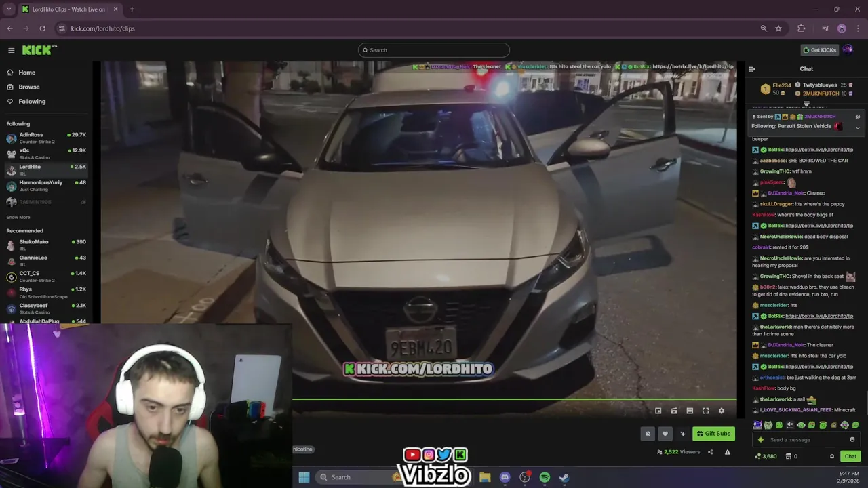Image resolution: width=868 pixels, height=488 pixels.
Task: Click Elle234 on gift leaderboard
Action: click(782, 85)
